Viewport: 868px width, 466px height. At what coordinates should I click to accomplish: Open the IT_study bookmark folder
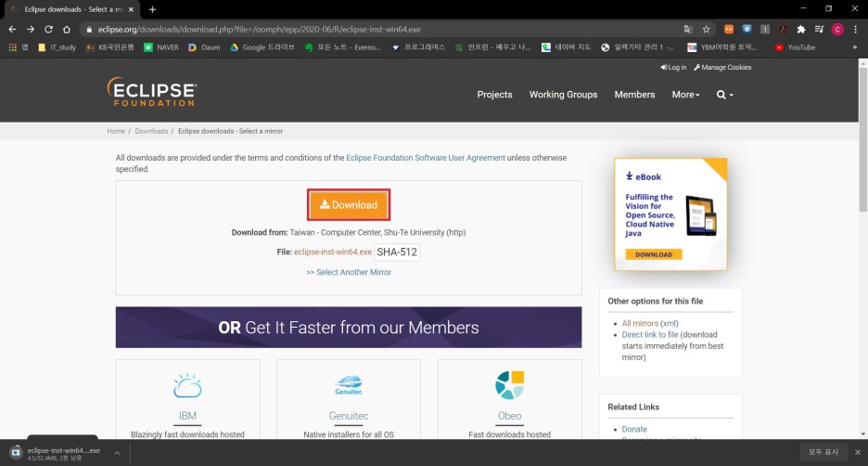click(x=57, y=47)
